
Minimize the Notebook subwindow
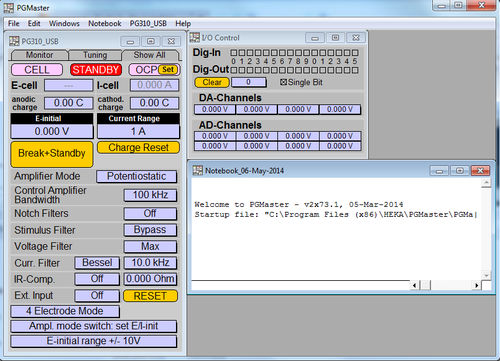[439, 171]
